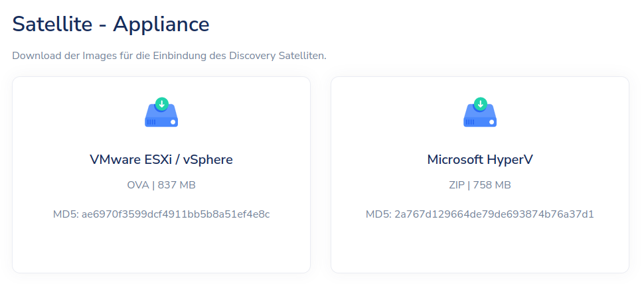The image size is (644, 284).
Task: Click the MD5 hash starting with 2a767d
Action: click(494, 214)
